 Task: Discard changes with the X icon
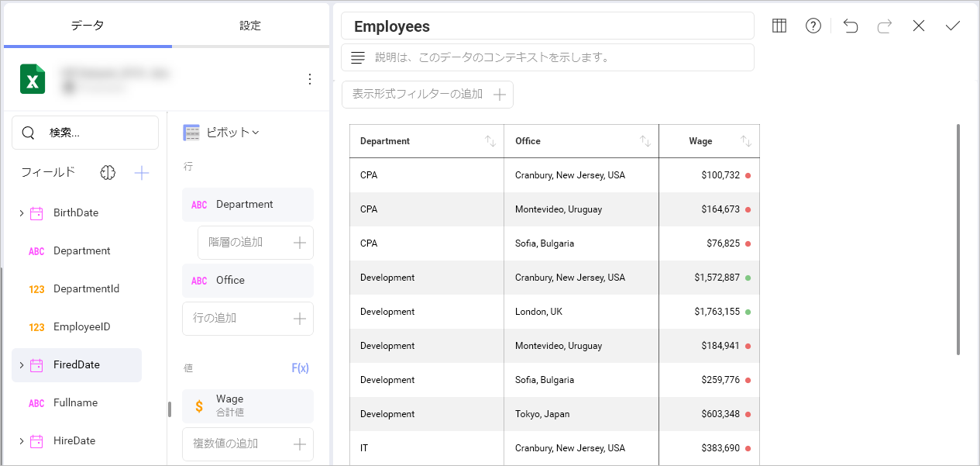click(x=919, y=26)
